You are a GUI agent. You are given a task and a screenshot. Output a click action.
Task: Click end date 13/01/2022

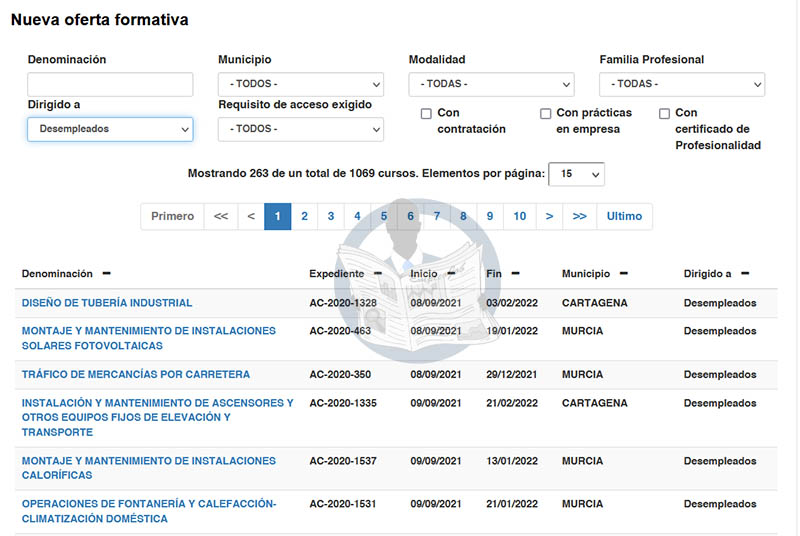512,461
